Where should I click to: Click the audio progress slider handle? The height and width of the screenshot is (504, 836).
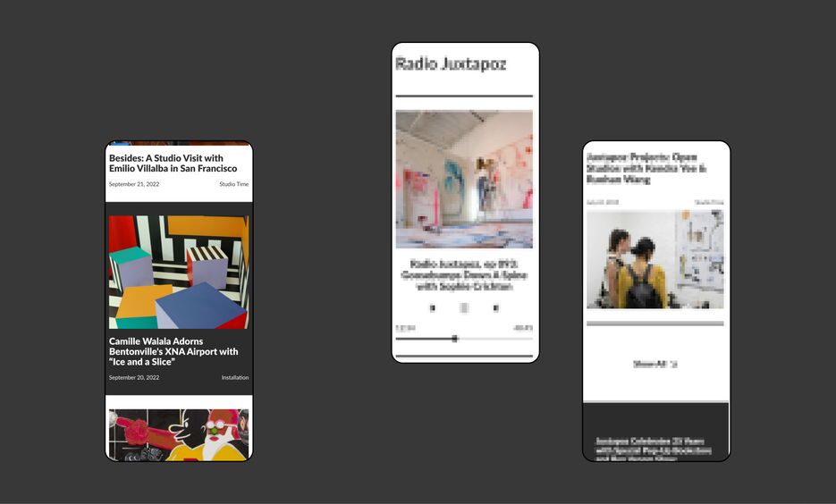(455, 339)
